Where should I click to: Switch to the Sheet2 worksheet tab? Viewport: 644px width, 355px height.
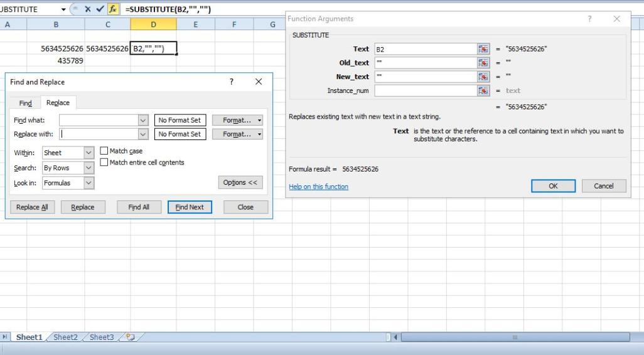[x=65, y=337]
